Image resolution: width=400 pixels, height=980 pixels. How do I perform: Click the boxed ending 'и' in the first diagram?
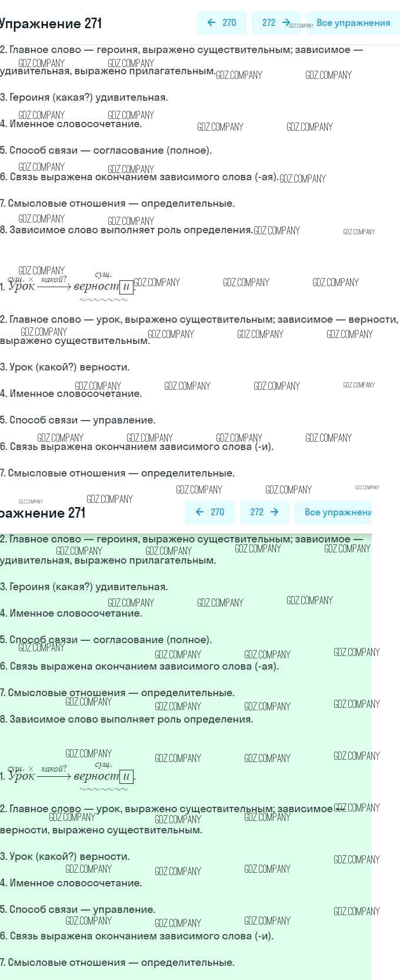[x=126, y=287]
